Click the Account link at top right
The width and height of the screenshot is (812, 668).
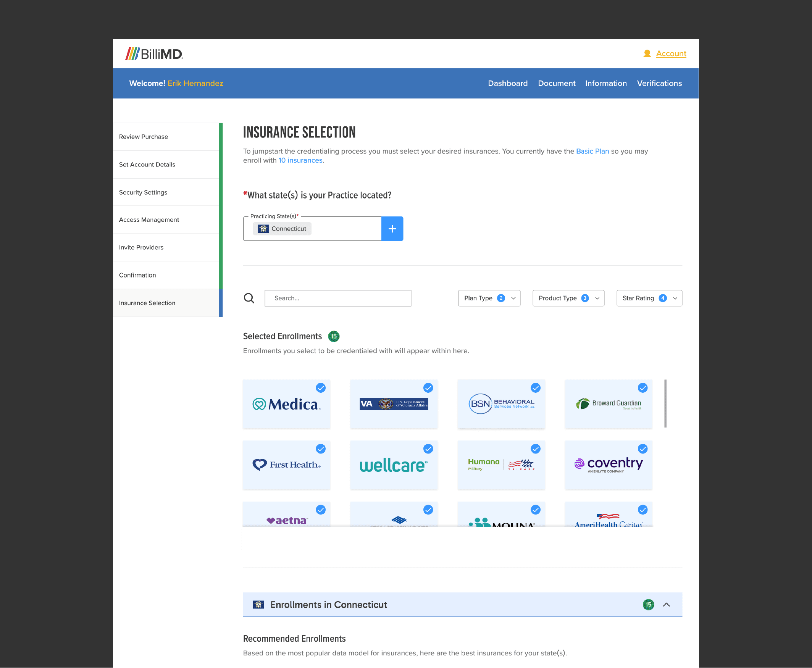(x=671, y=54)
